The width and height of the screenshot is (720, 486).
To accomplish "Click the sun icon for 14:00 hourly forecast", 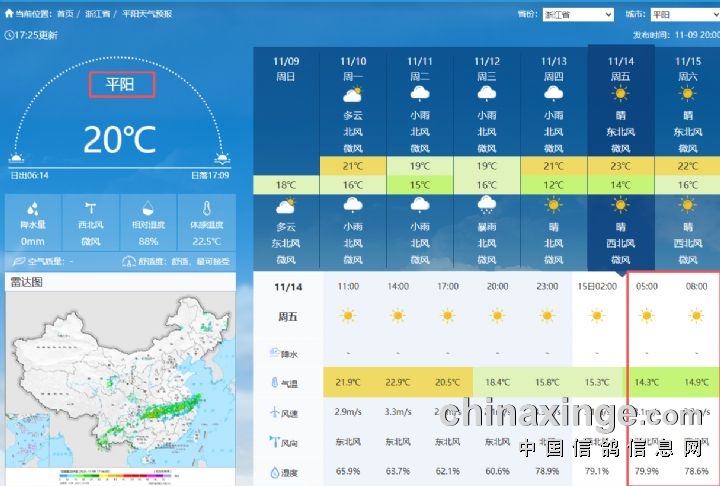I will point(398,316).
